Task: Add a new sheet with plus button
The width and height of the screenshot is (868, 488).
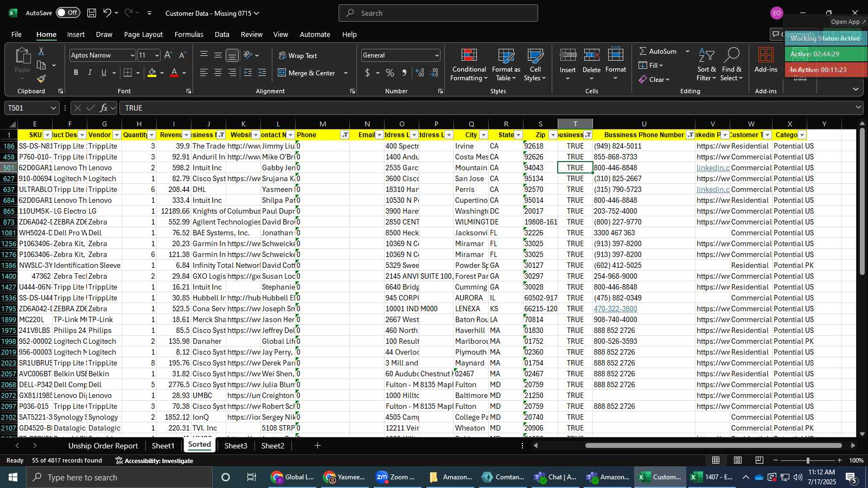Action: (x=317, y=446)
